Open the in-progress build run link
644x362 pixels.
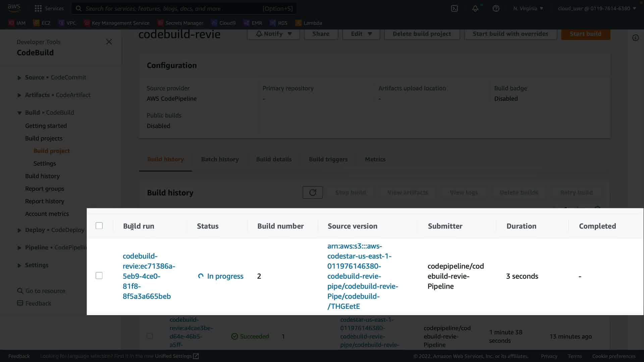(149, 276)
